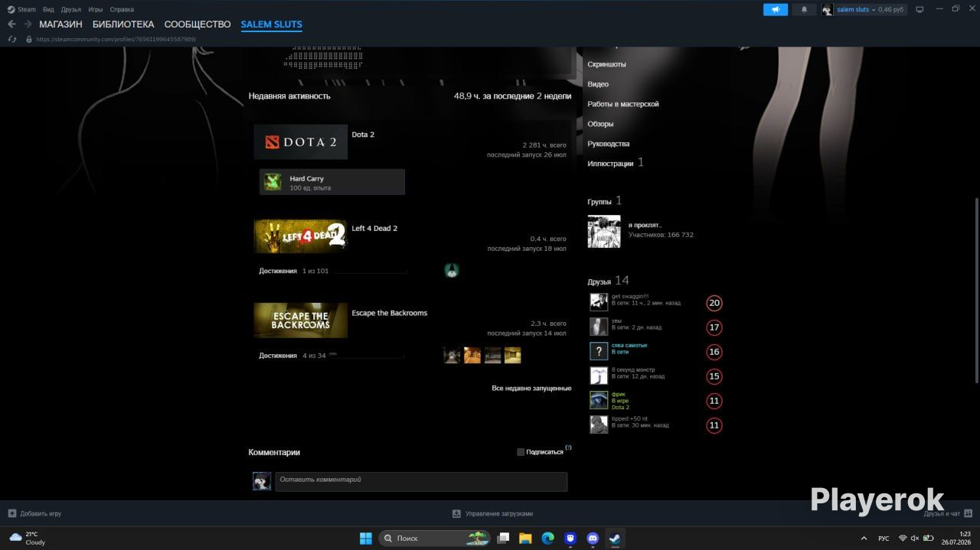This screenshot has width=980, height=550.
Task: Open the Left 4 Dead 2 banner
Action: (301, 236)
